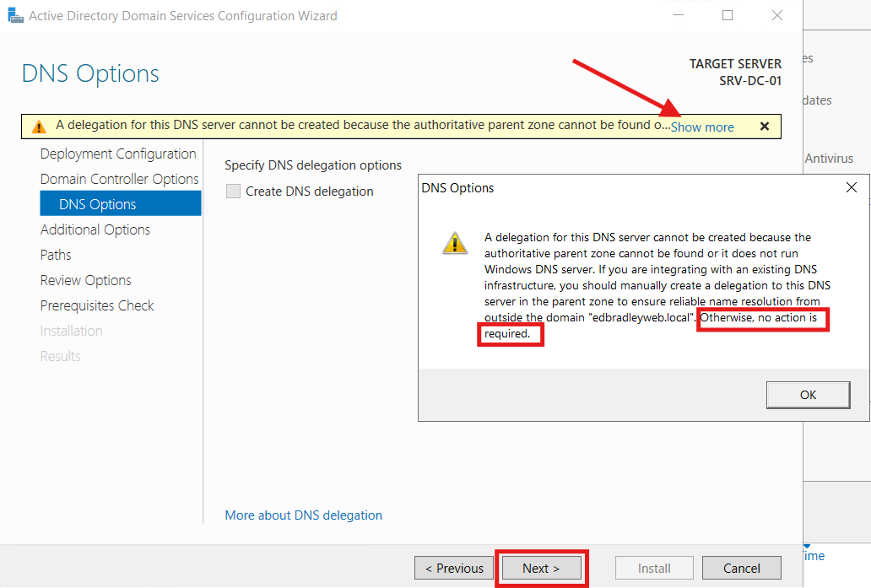This screenshot has height=588, width=871.
Task: Select Domain Controller Options step
Action: (x=119, y=179)
